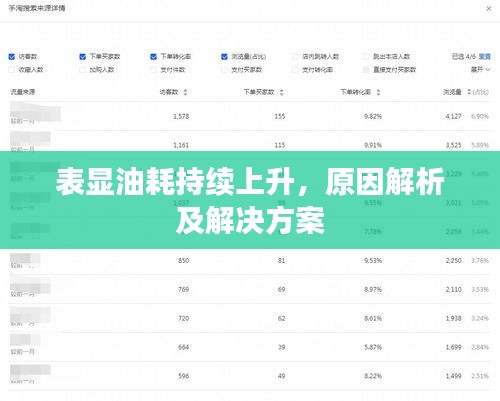Check the 店内跳转人数 metric

[x=295, y=57]
